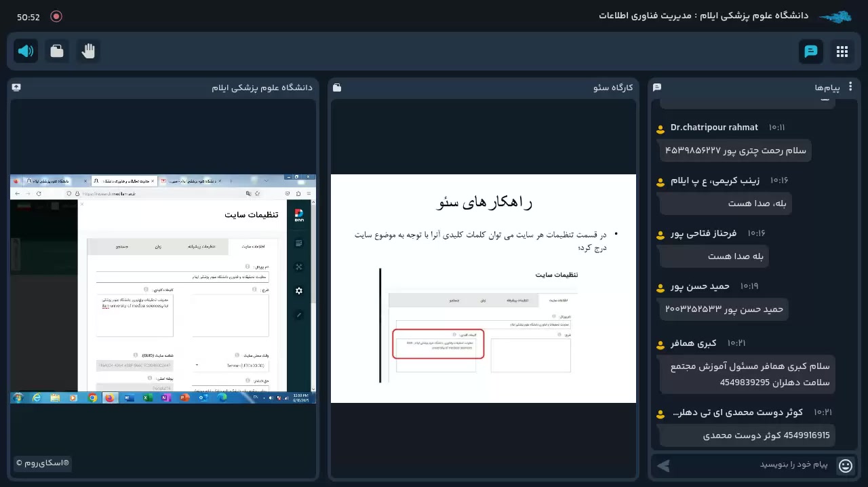868x487 pixels.
Task: Click the DNN logo in shared screen
Action: click(x=299, y=215)
